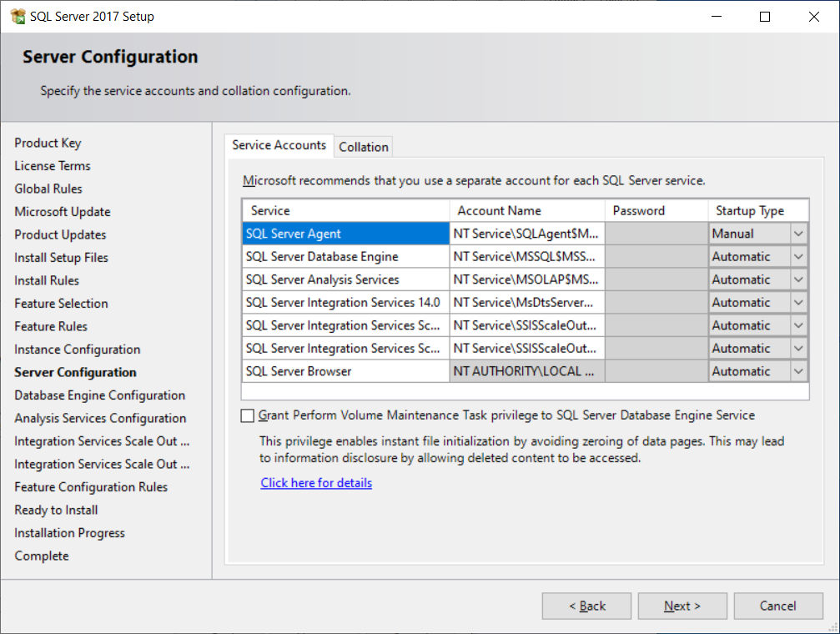Image resolution: width=840 pixels, height=634 pixels.
Task: Select the SQL Server Integration Services 14.0 row
Action: (345, 303)
